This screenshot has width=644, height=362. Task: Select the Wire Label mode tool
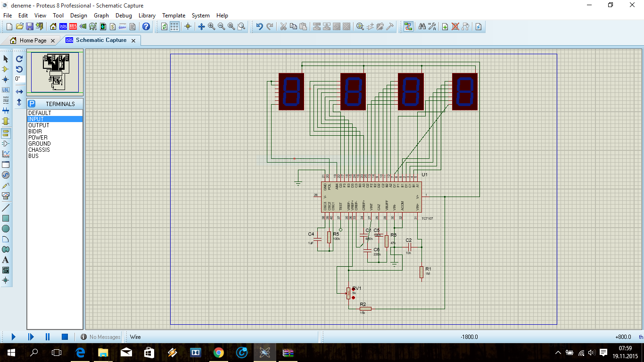[x=6, y=90]
